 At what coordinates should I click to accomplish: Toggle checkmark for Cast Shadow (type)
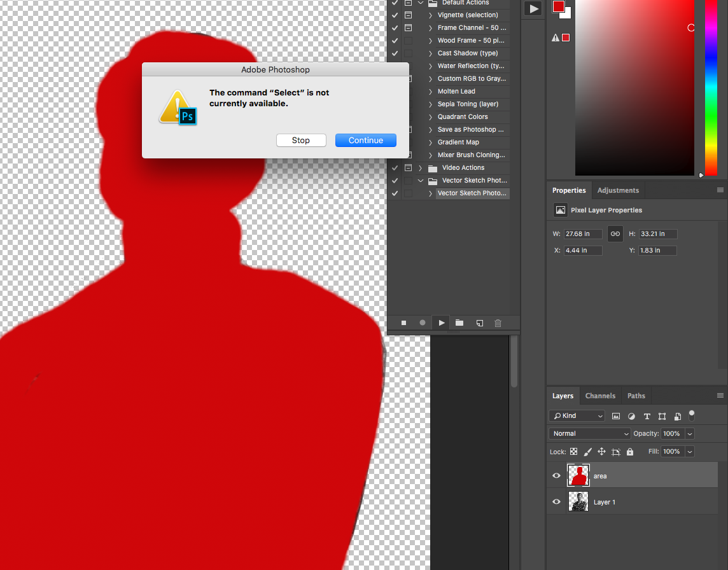[395, 53]
